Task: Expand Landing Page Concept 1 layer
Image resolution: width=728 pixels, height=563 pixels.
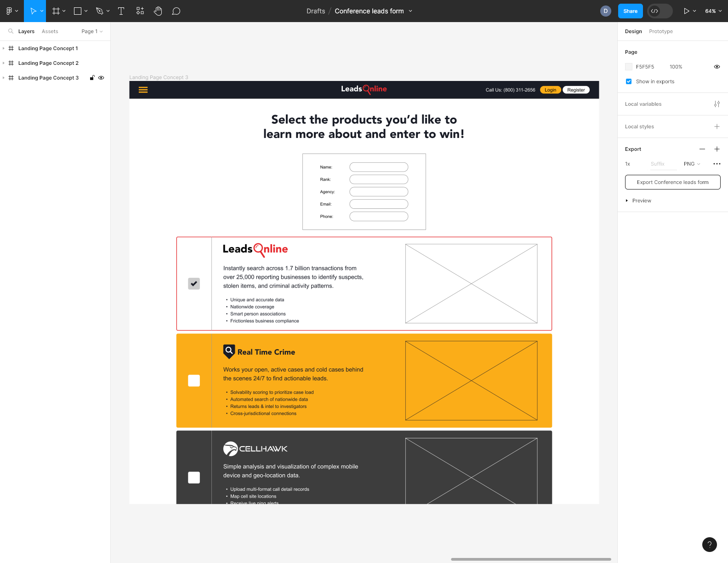Action: 4,48
